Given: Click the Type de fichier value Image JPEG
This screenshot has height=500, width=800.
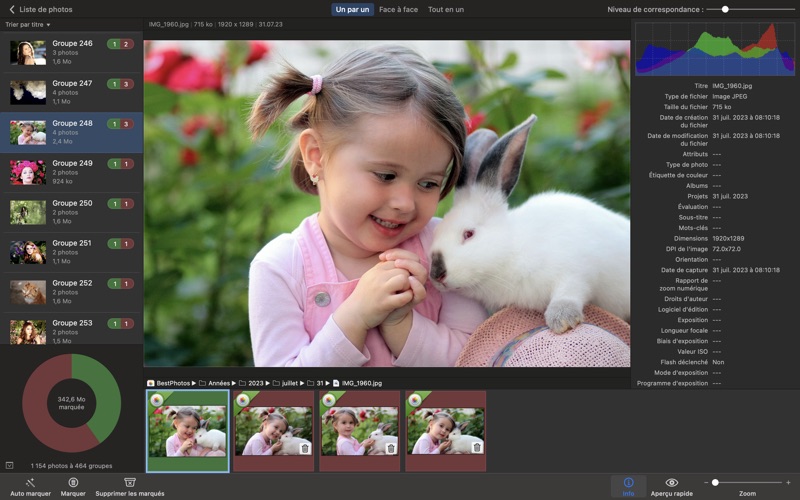Looking at the screenshot, I should click(730, 96).
